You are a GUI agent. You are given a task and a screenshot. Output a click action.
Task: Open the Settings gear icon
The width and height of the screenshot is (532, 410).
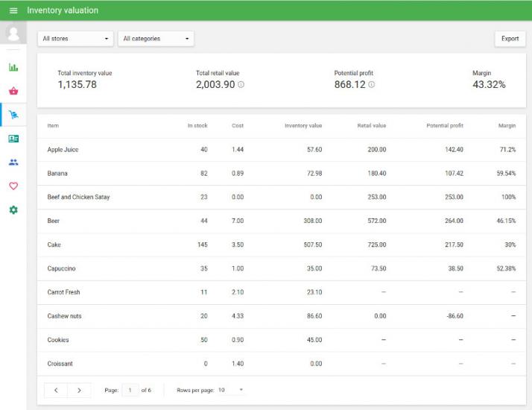(13, 210)
